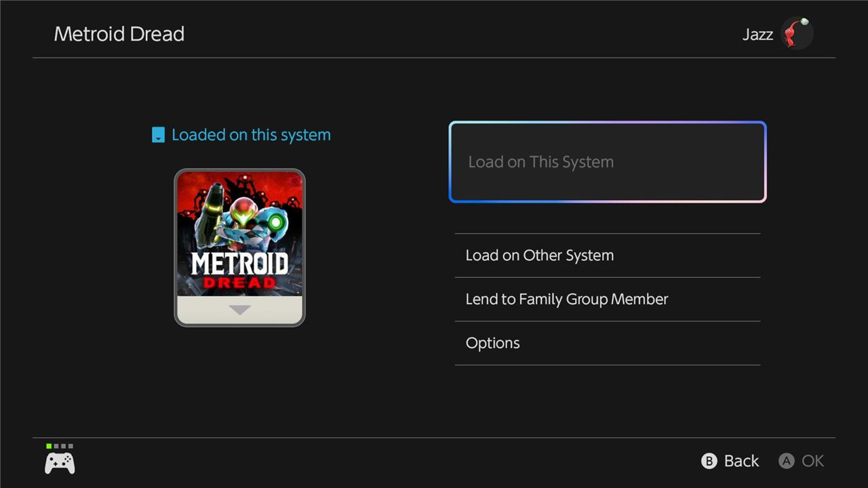Image resolution: width=868 pixels, height=488 pixels.
Task: Choose "Lend to Family Group Member"
Action: [x=566, y=299]
